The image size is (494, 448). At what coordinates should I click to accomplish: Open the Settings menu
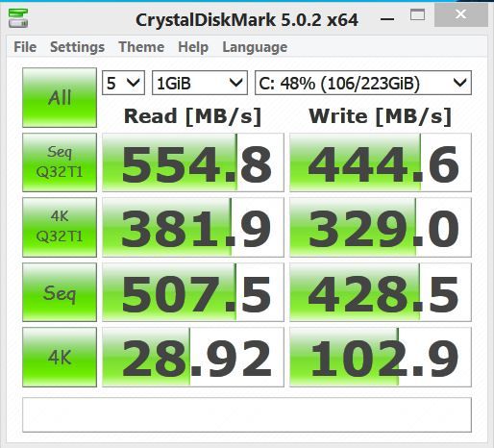coord(77,47)
